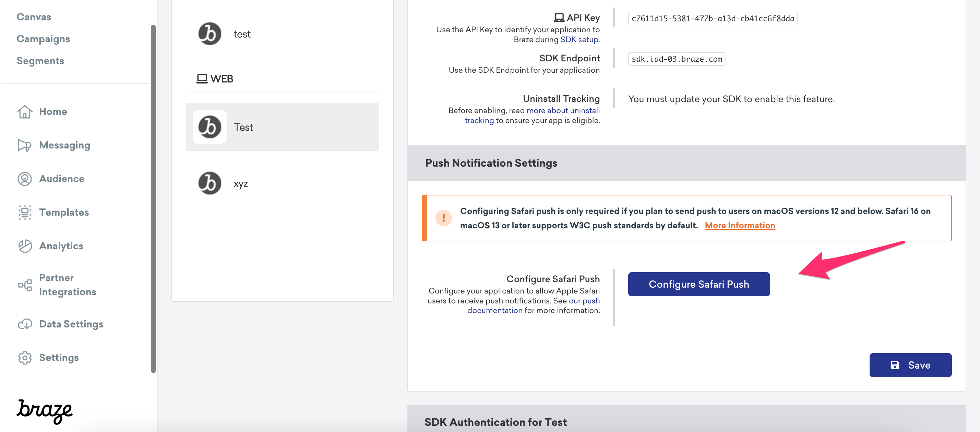Click the Analytics pie chart icon

point(24,246)
